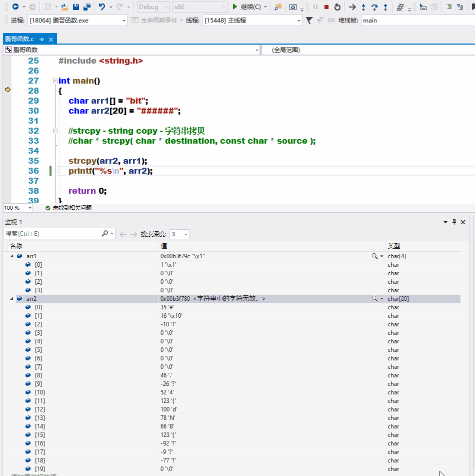The image size is (475, 476).
Task: Open the text visualizer magnifier for arr1
Action: coord(374,256)
